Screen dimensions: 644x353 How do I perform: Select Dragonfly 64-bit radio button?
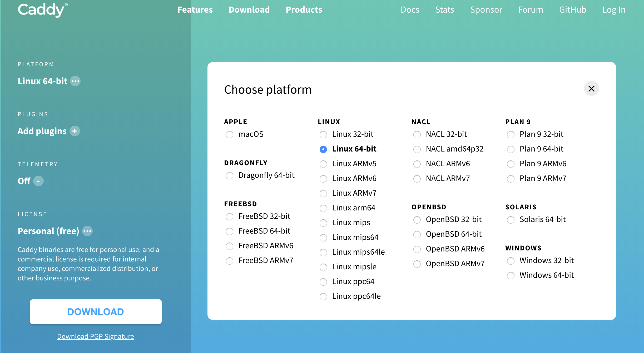pyautogui.click(x=230, y=175)
